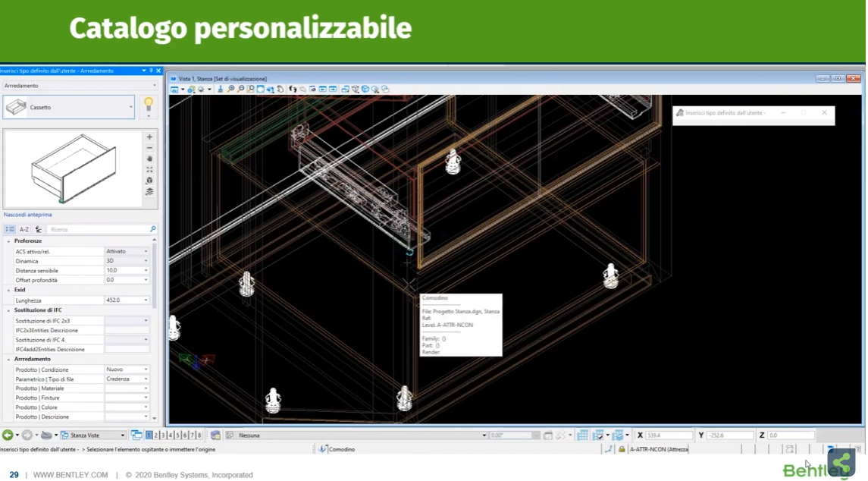Click the Lunghezza value field
This screenshot has width=868, height=481.
tap(124, 300)
